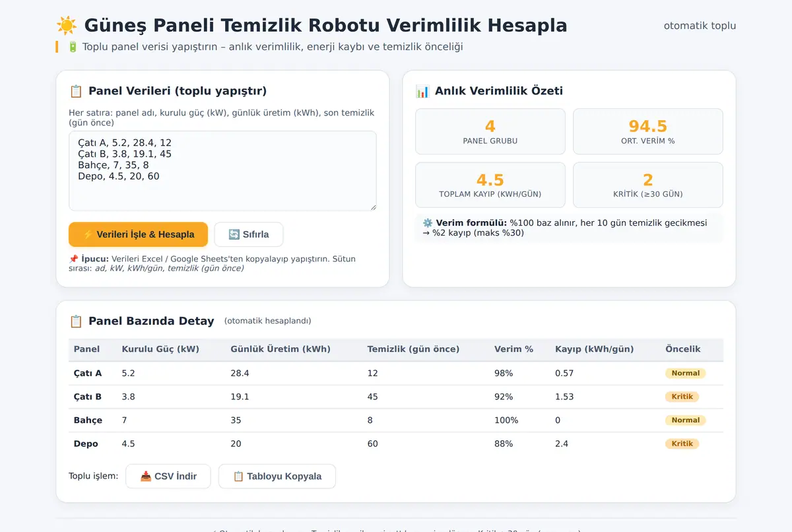Image resolution: width=792 pixels, height=532 pixels.
Task: Click the 19.1 daily production cell
Action: pos(240,397)
